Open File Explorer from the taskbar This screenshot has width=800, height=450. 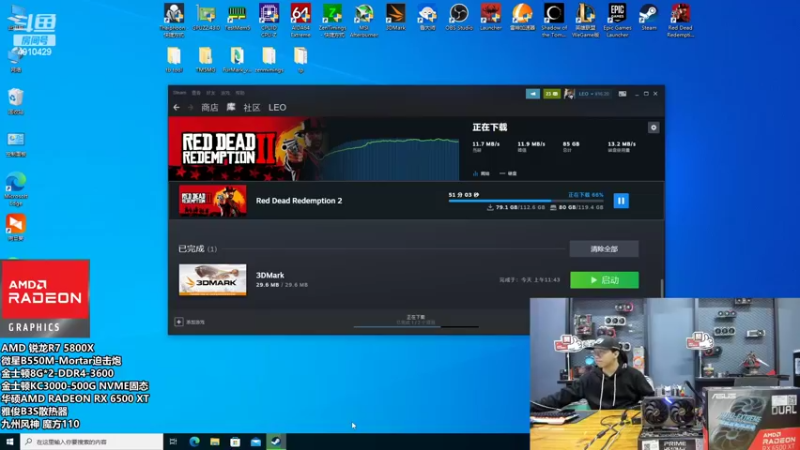(x=215, y=442)
